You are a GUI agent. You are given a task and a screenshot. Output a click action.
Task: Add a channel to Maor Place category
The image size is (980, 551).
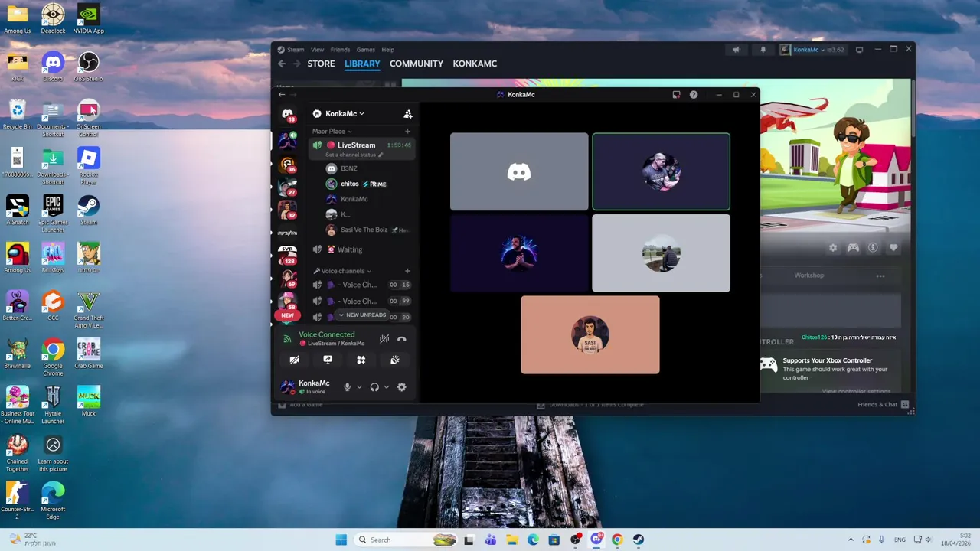407,132
